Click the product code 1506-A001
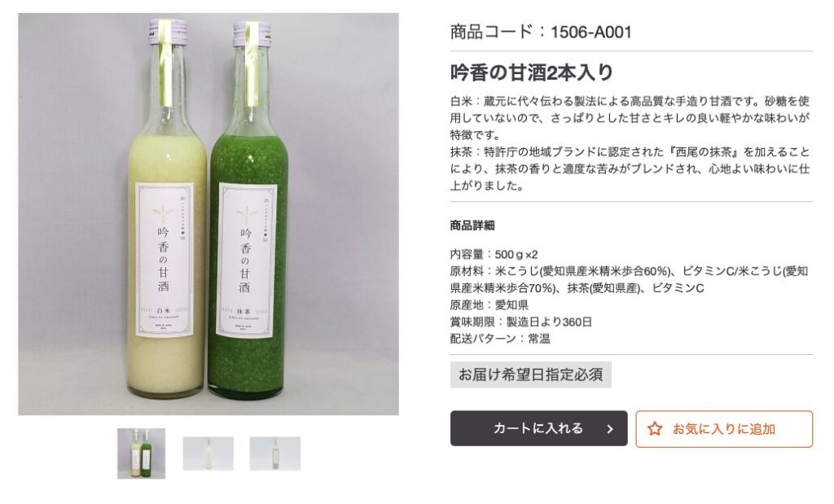 coord(591,32)
